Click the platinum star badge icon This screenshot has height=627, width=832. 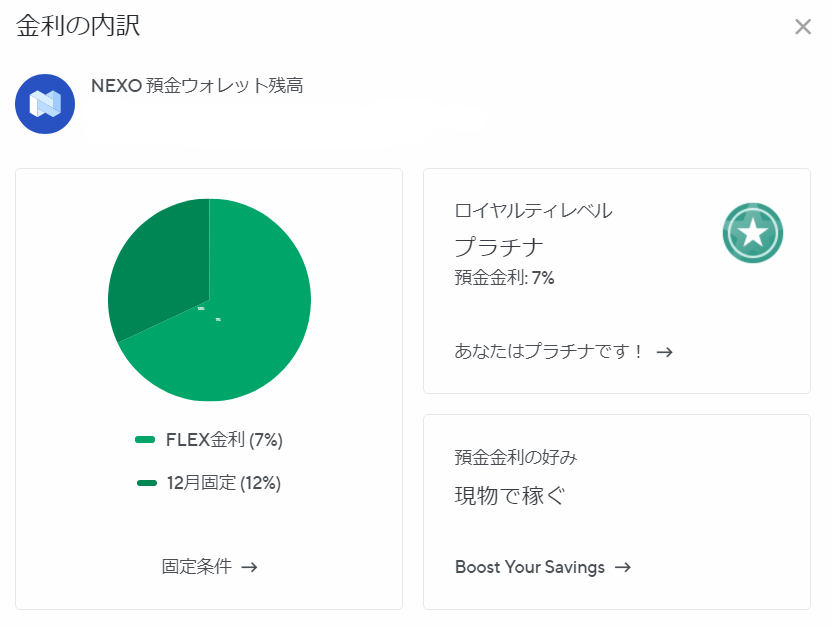click(x=752, y=233)
